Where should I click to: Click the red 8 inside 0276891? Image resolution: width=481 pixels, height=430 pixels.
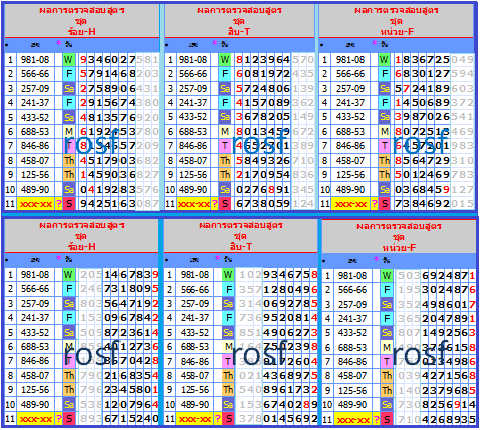click(x=271, y=190)
